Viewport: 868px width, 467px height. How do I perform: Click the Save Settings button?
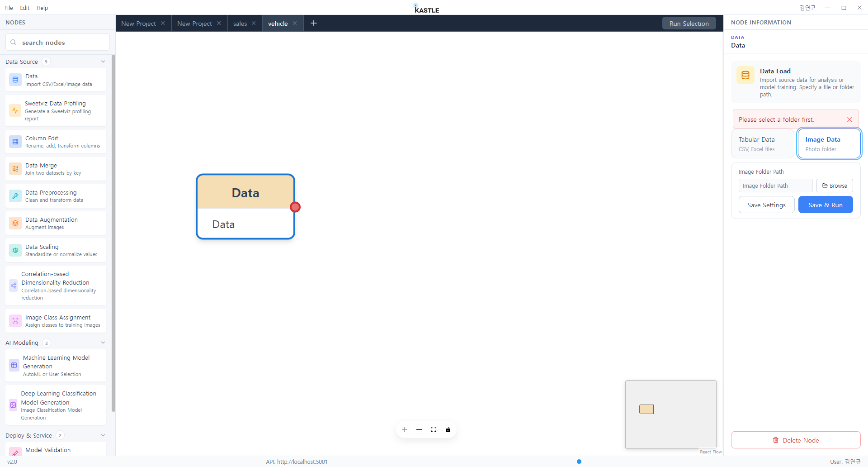click(x=766, y=205)
